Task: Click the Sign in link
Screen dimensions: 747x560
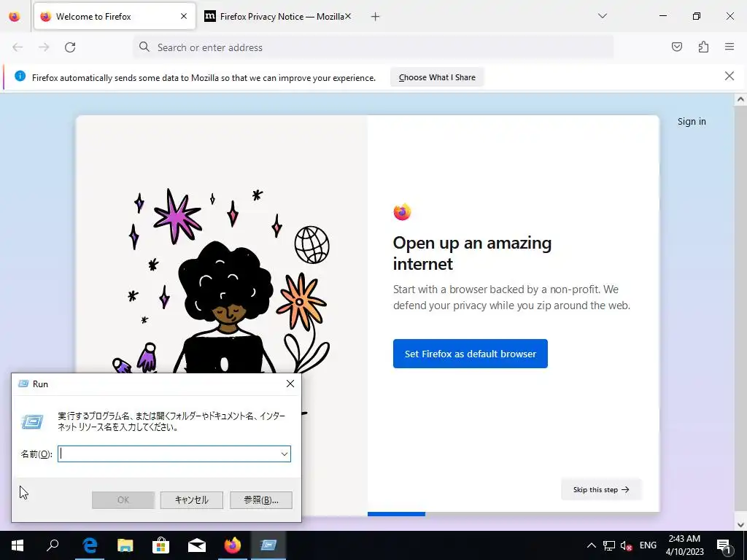Action: click(692, 122)
